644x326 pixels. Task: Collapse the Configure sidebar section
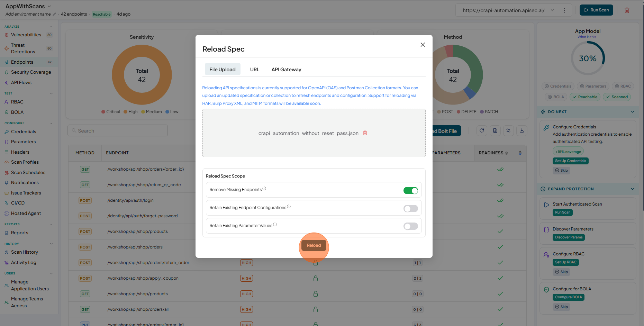pos(52,123)
